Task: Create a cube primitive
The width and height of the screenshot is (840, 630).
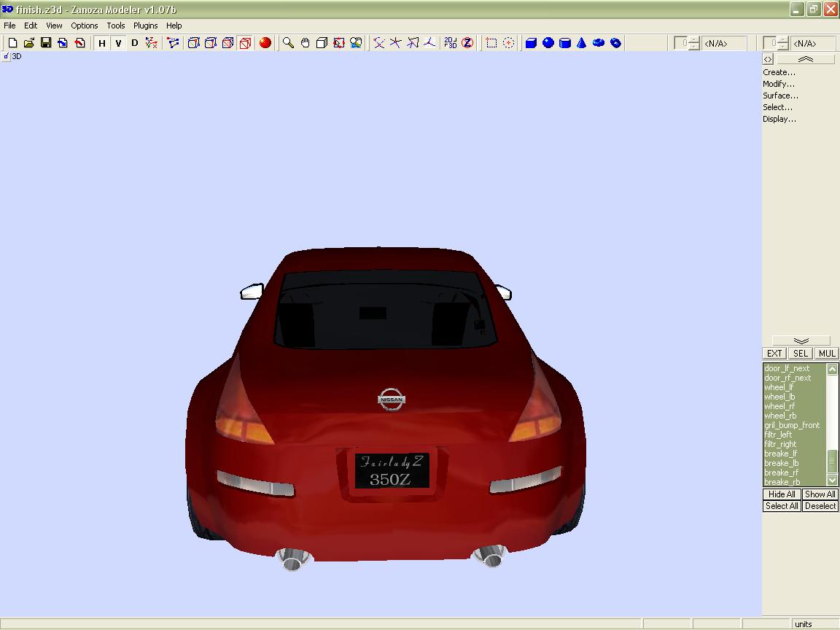Action: tap(531, 43)
